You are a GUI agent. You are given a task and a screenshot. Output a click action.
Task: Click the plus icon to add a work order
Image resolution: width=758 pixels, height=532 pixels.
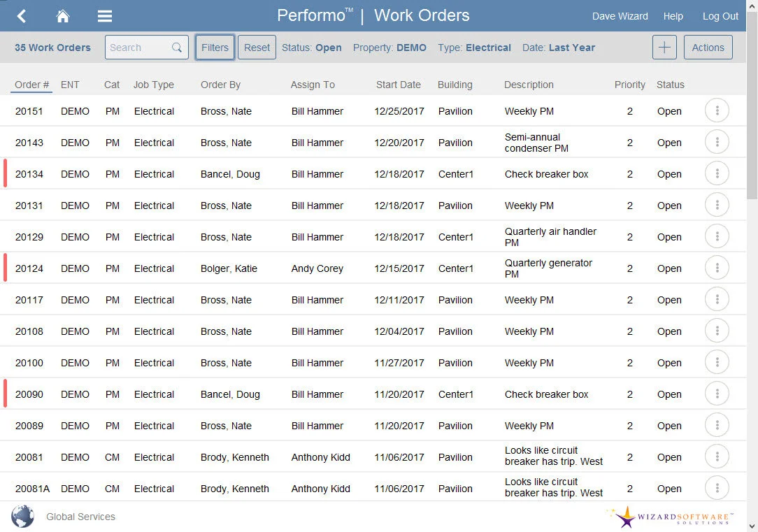[664, 47]
